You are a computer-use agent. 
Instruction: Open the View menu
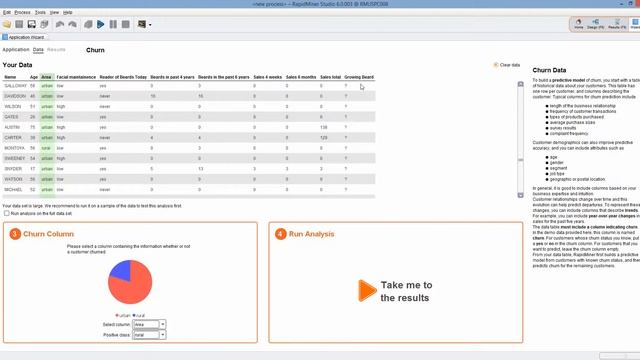click(x=54, y=13)
